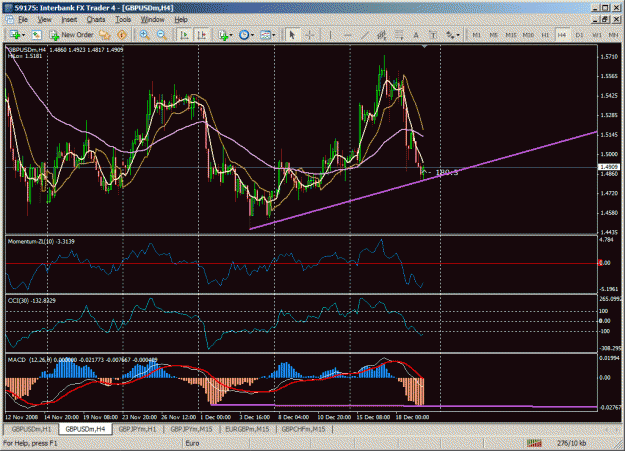
Task: Open the Tools menu
Action: (x=123, y=20)
